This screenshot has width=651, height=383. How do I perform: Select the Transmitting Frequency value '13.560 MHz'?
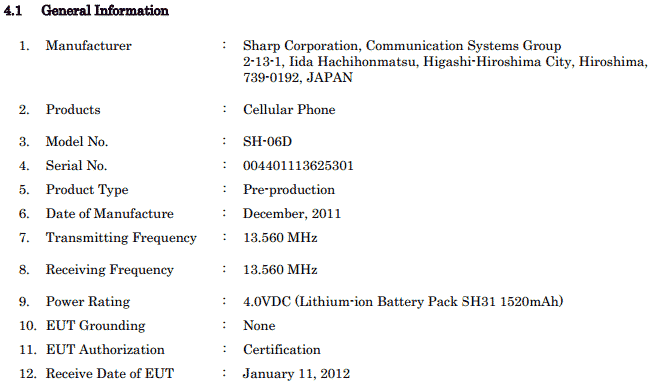click(280, 237)
